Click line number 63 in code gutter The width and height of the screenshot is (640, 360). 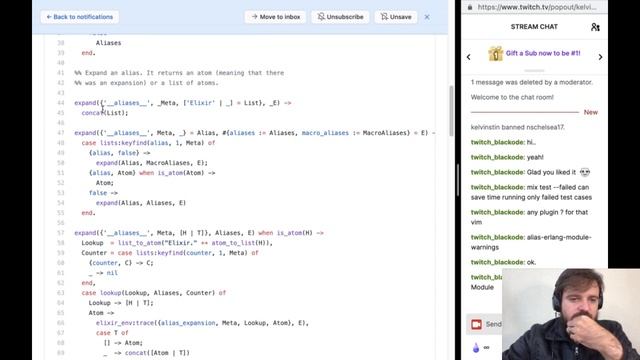(61, 293)
